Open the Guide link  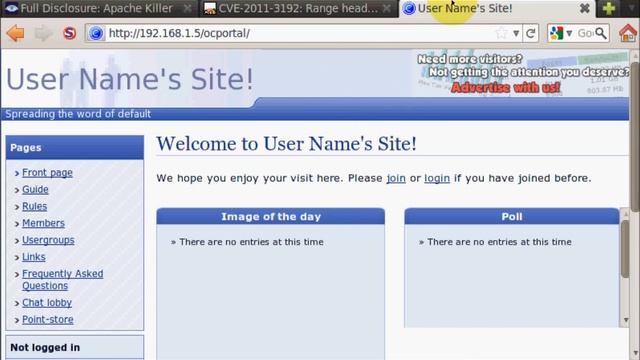tap(35, 189)
